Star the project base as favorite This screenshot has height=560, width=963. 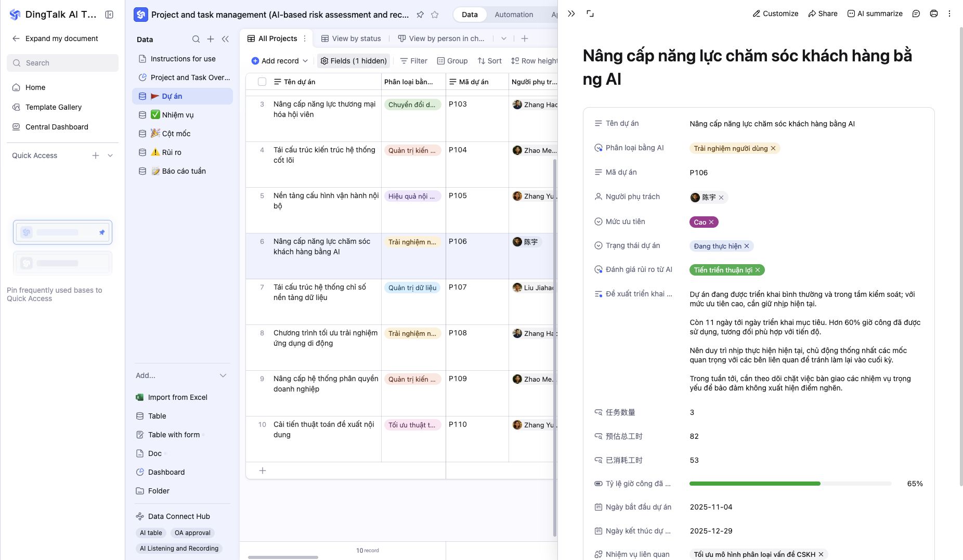pos(435,15)
